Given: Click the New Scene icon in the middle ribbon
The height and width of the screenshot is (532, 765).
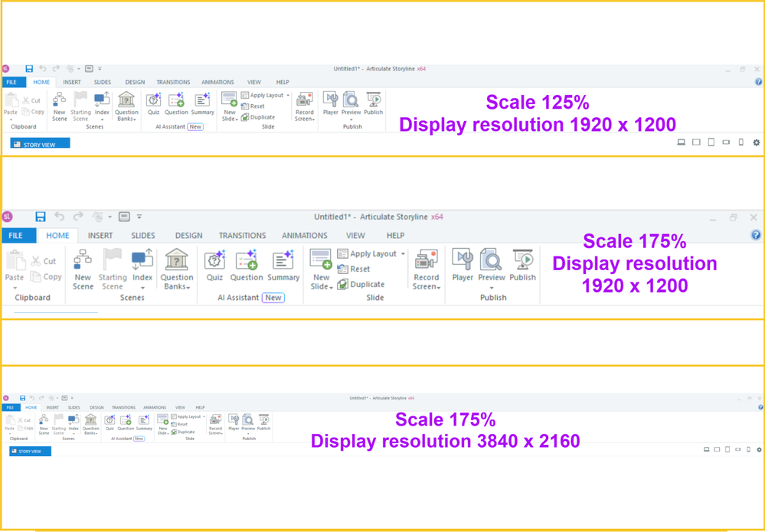Looking at the screenshot, I should (x=83, y=261).
